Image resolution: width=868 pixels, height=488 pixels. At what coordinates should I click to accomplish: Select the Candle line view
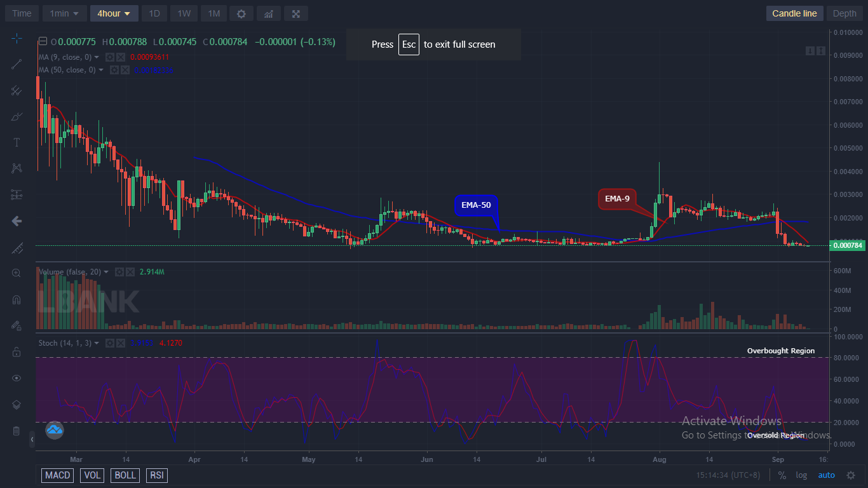(x=794, y=13)
